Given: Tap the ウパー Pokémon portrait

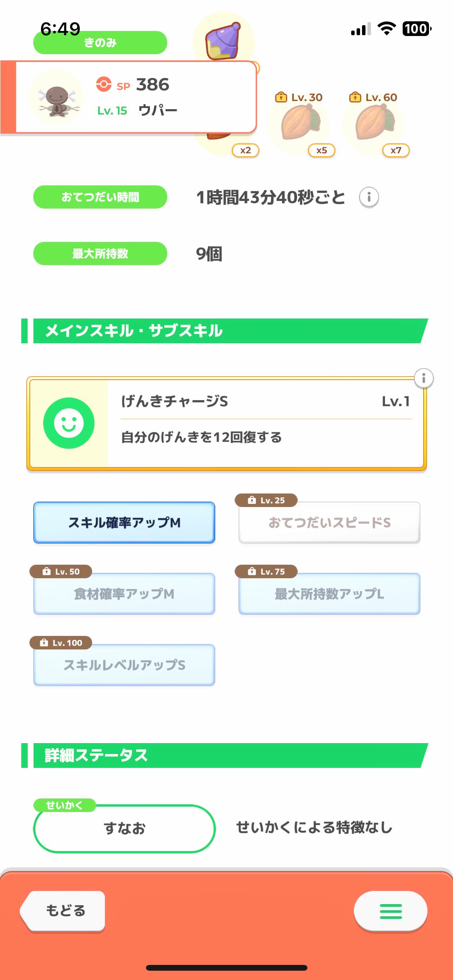Looking at the screenshot, I should 57,97.
